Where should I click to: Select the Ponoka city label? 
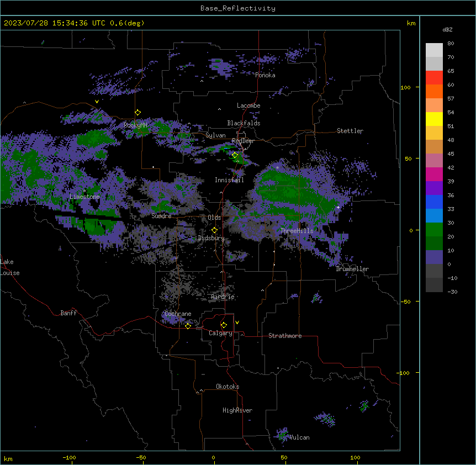pyautogui.click(x=265, y=75)
